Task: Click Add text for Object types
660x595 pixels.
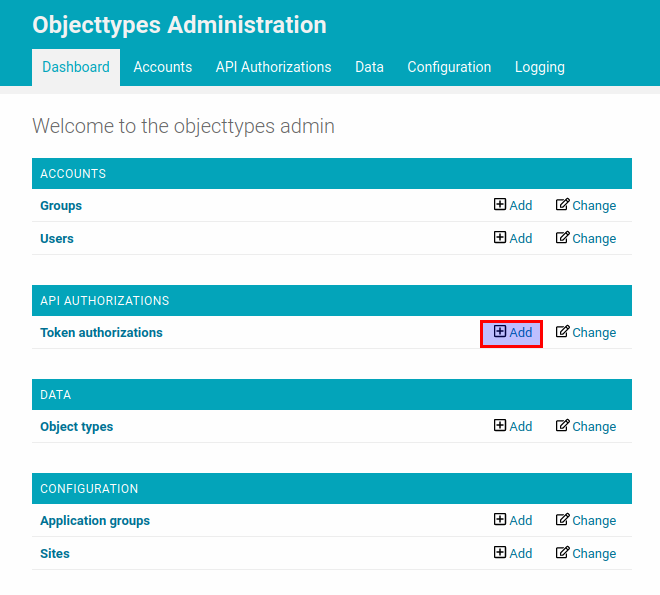Action: point(521,426)
